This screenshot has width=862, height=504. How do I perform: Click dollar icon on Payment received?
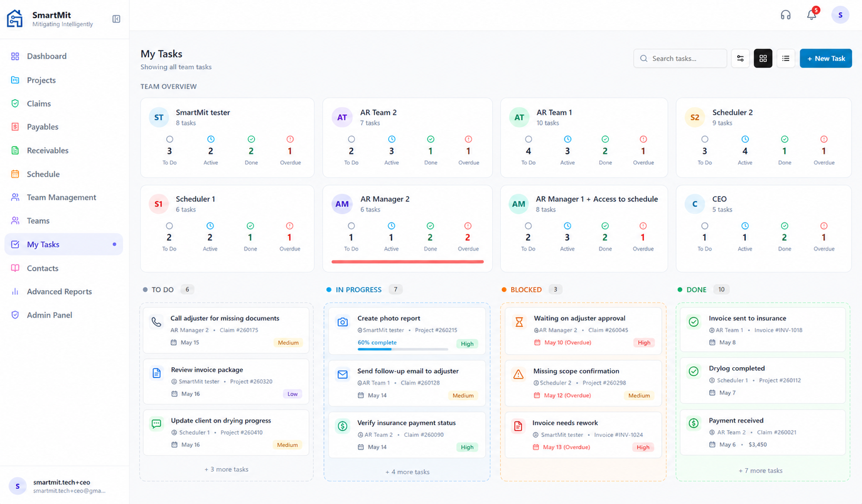[694, 424]
